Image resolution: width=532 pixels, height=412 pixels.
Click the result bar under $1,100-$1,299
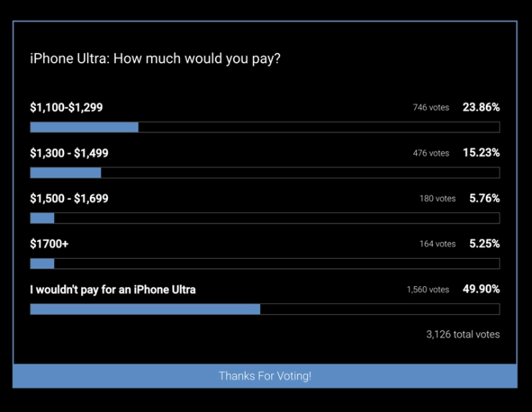pos(265,127)
